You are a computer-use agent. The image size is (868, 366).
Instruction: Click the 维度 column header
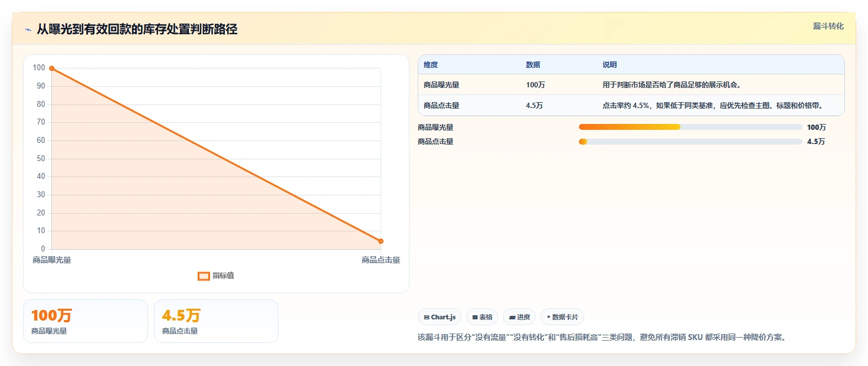(x=431, y=65)
